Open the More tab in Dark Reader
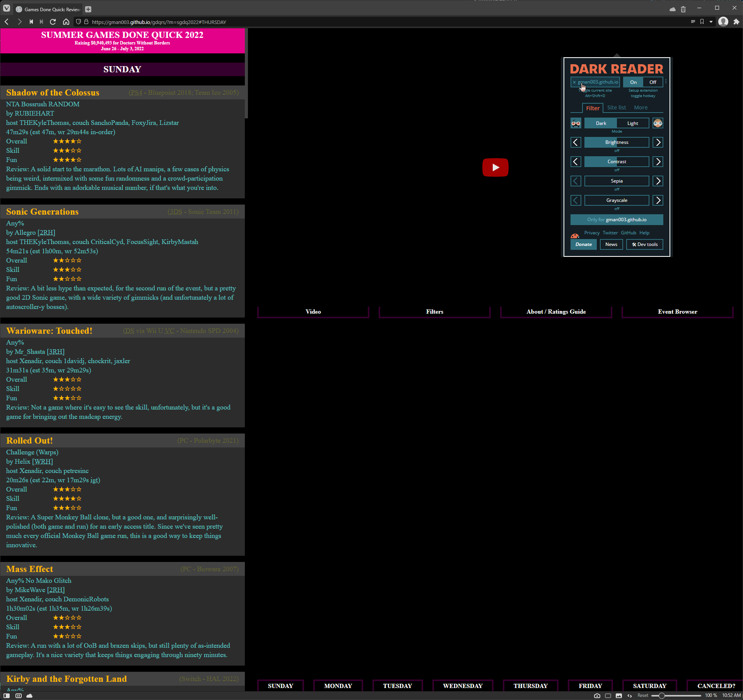Screen dimensions: 743x700 click(x=641, y=108)
